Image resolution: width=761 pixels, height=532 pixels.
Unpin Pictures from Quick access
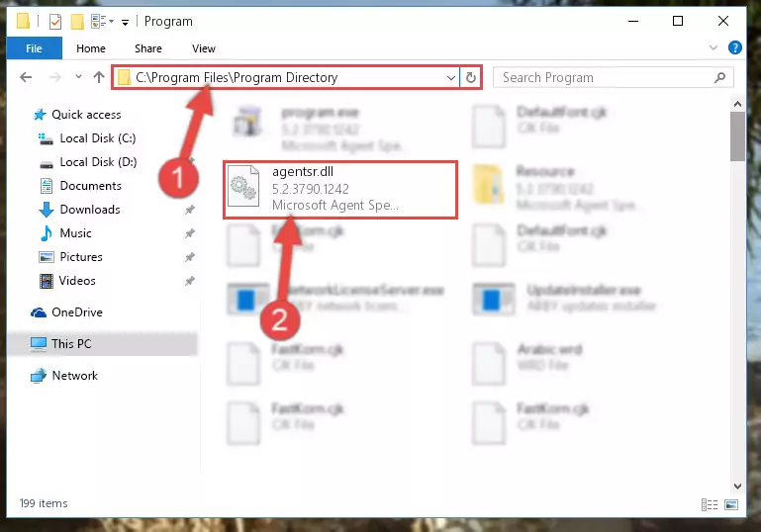point(190,257)
